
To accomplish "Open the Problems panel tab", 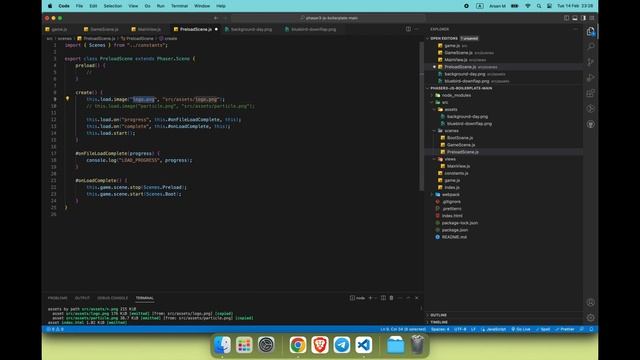I will coord(58,298).
